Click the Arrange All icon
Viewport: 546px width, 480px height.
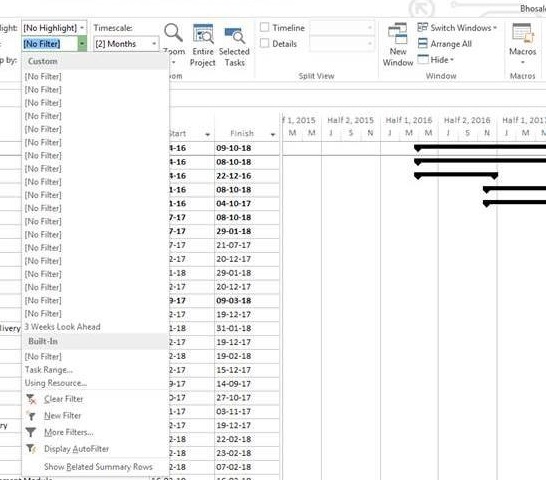(422, 44)
